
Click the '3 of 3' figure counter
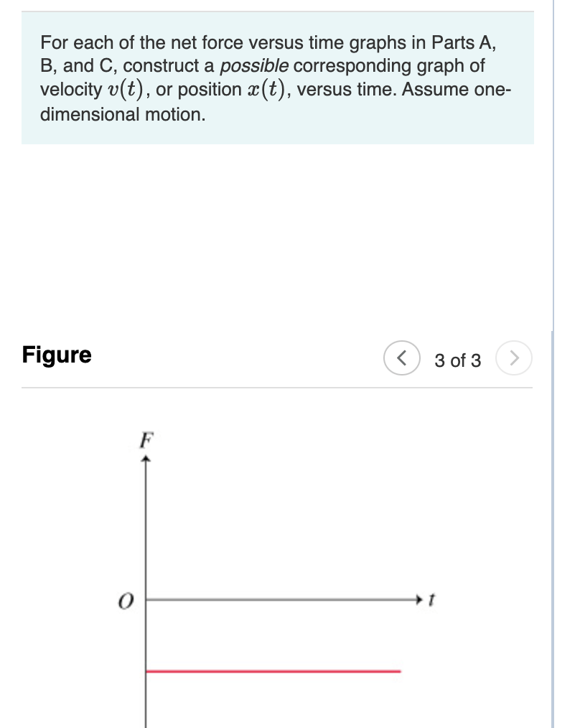pyautogui.click(x=457, y=360)
